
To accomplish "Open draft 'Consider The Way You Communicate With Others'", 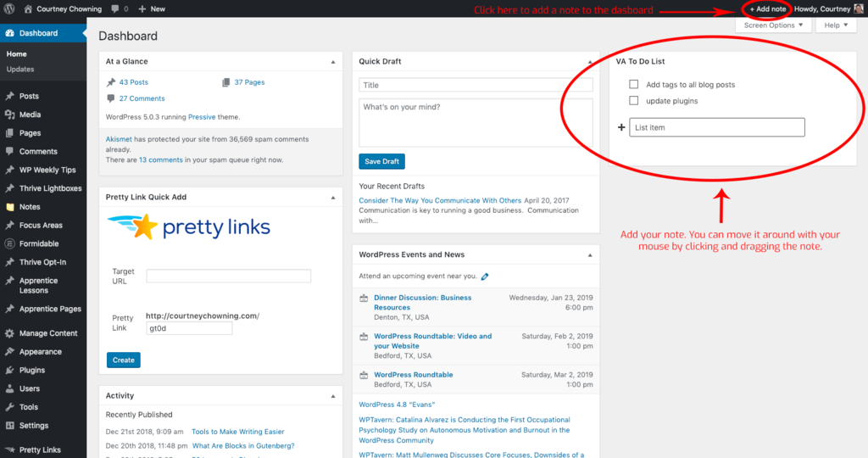I will click(x=440, y=200).
